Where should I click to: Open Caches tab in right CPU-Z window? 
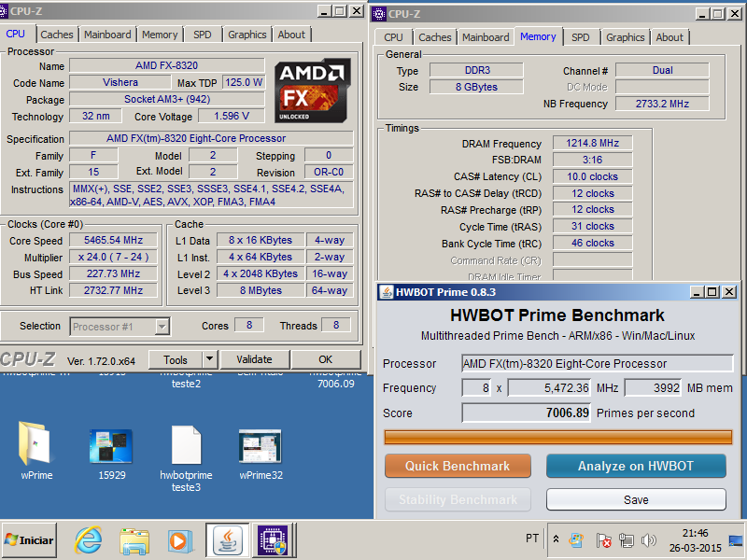click(434, 37)
